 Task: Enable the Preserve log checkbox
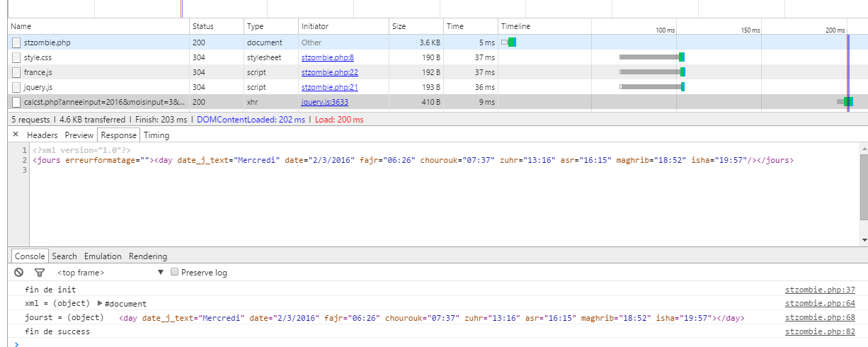pyautogui.click(x=174, y=272)
